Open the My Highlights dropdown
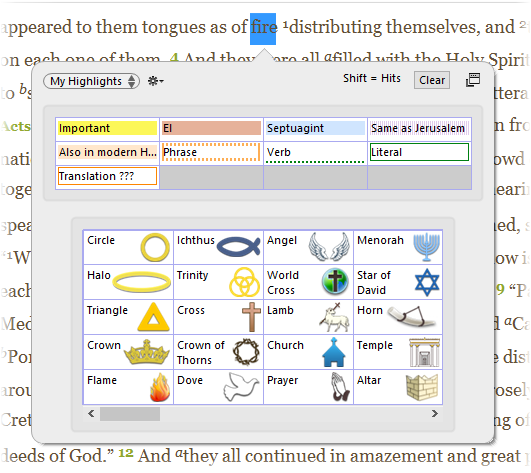The height and width of the screenshot is (473, 531). coord(91,81)
